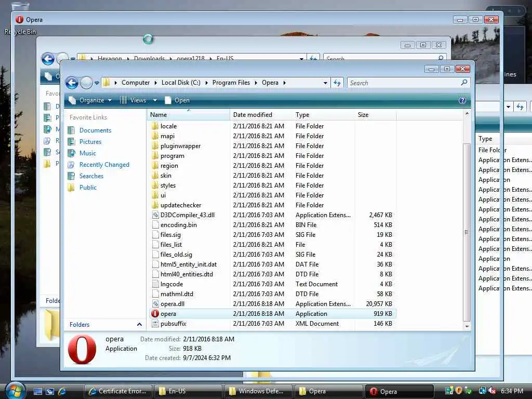532x399 pixels.
Task: Click the Views button
Action: (x=134, y=100)
